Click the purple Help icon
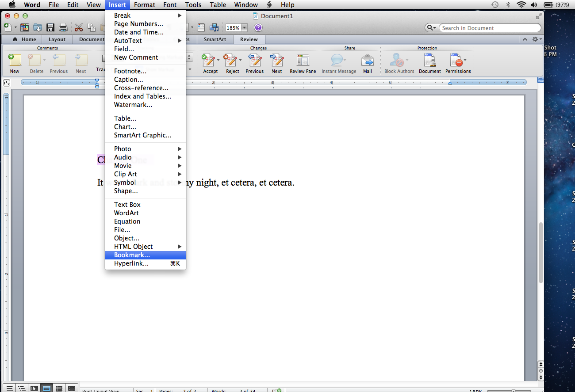The image size is (575, 392). (258, 27)
